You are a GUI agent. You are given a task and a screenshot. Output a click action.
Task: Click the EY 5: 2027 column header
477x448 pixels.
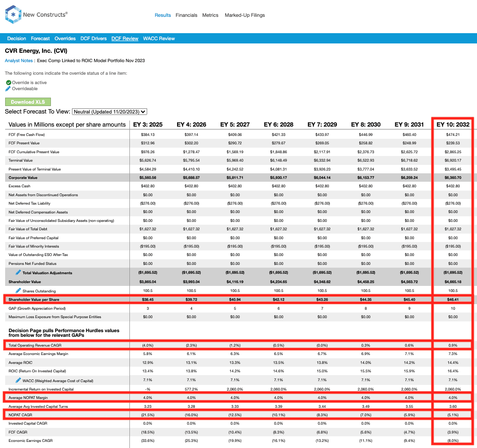click(x=235, y=124)
